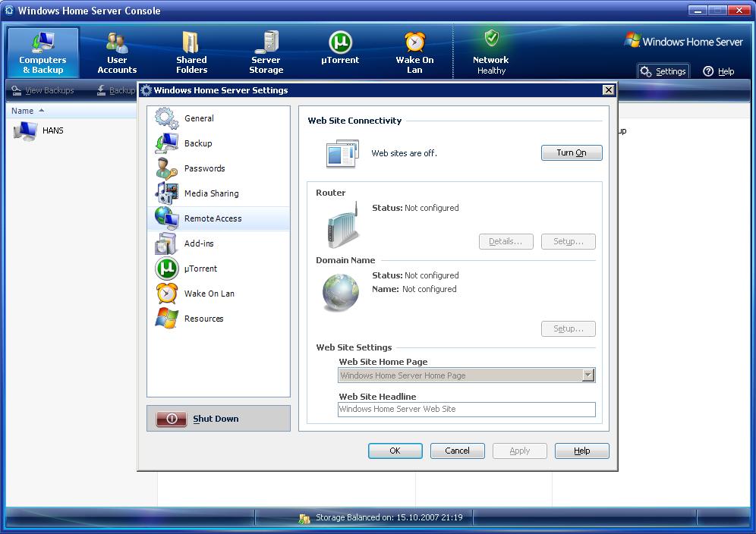Open Shared Folders icon
Viewport: 756px width, 534px height.
click(191, 42)
